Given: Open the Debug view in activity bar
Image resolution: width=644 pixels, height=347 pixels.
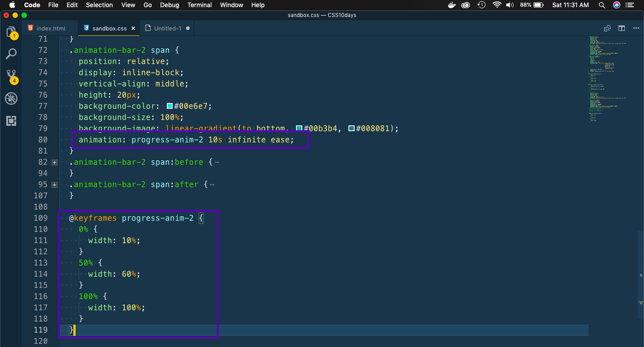Looking at the screenshot, I should coord(11,99).
